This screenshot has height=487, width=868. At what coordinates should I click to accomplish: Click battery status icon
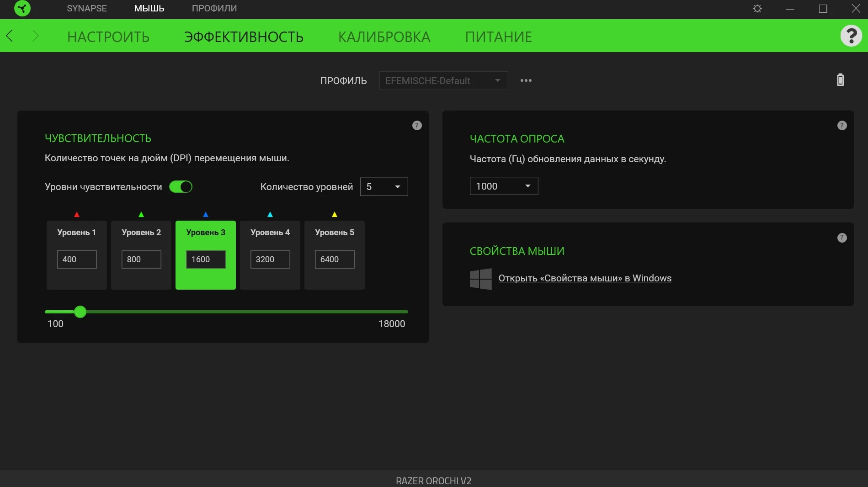click(x=840, y=80)
